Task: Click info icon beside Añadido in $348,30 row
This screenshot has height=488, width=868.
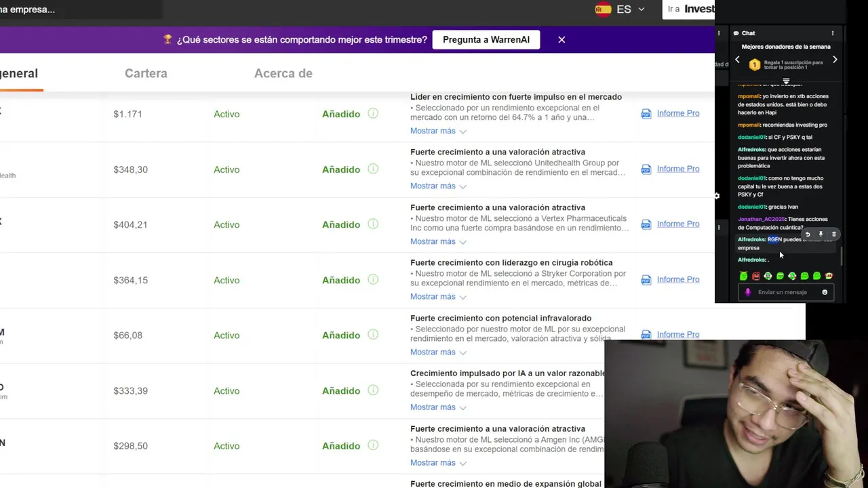Action: click(373, 169)
